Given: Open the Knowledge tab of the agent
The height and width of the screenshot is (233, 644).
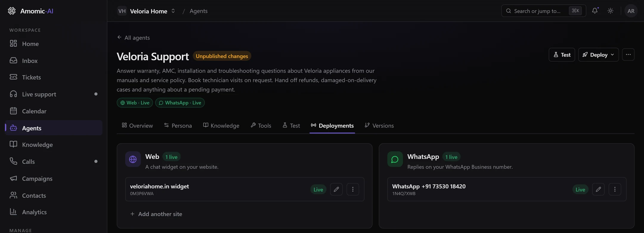Looking at the screenshot, I should [221, 126].
